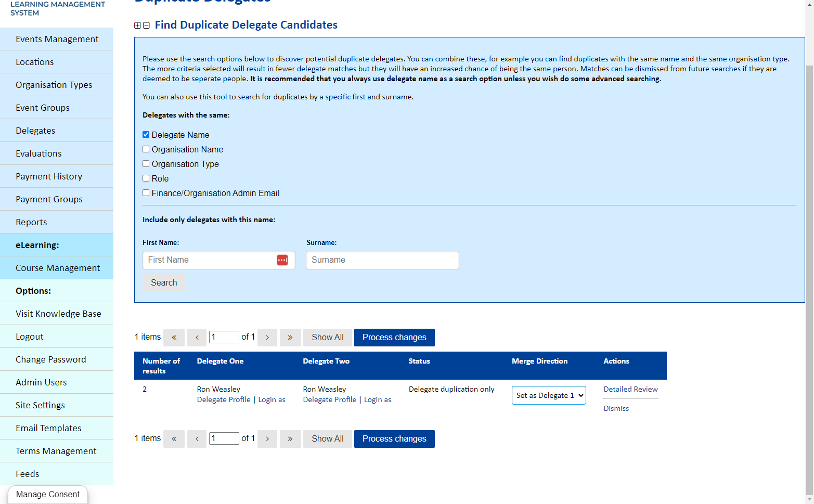This screenshot has width=814, height=504.
Task: Go to next page in top pagination
Action: [x=267, y=338]
